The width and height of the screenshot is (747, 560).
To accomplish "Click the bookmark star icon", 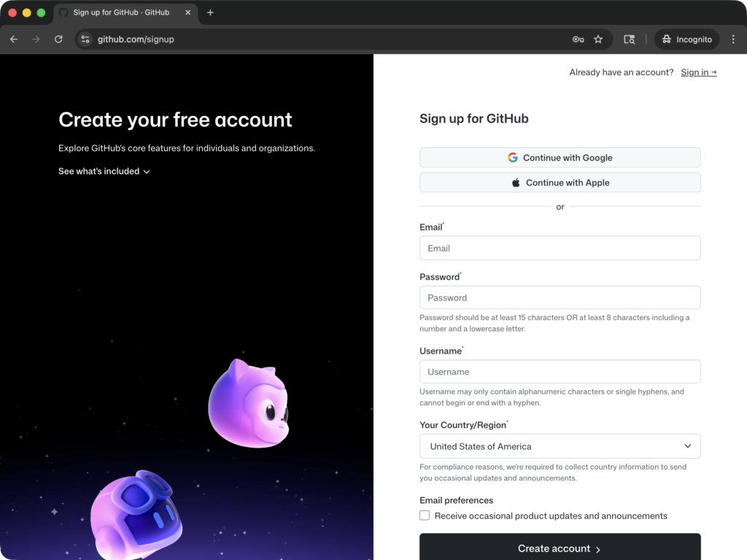I will (x=597, y=39).
